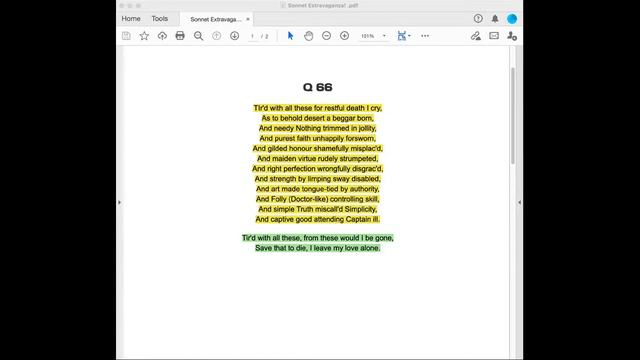Go to the next page with the down arrow

click(234, 36)
